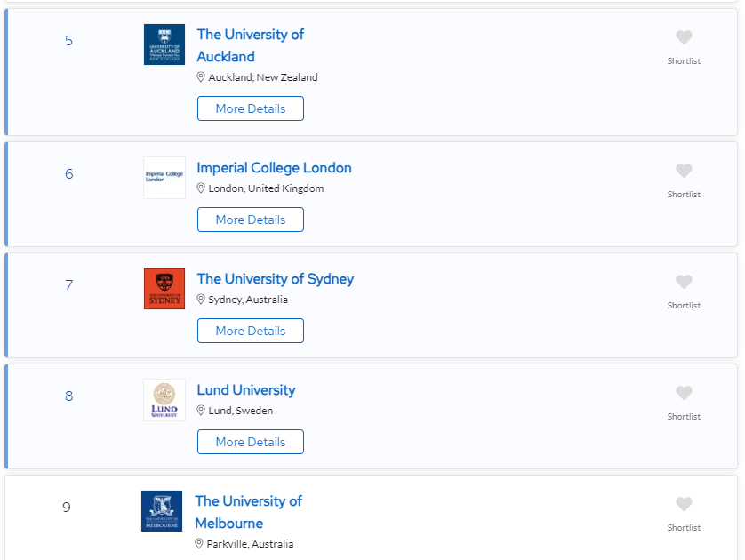This screenshot has width=745, height=560.
Task: Toggle the heart icon for Imperial College London
Action: pyautogui.click(x=684, y=171)
